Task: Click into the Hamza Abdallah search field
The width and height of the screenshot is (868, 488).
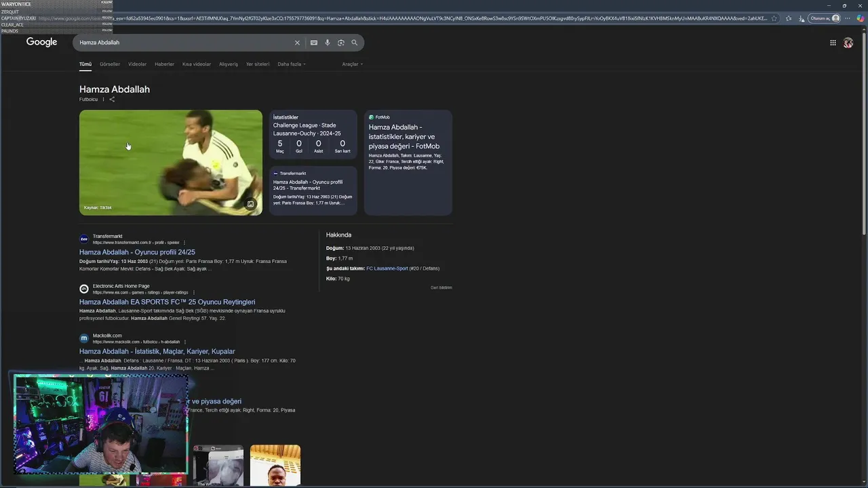Action: click(x=183, y=43)
